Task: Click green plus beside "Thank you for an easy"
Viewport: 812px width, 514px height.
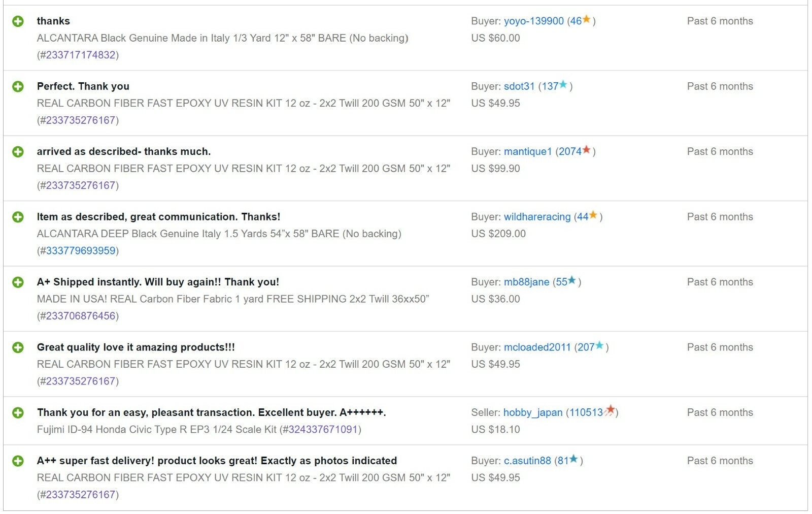Action: [18, 413]
